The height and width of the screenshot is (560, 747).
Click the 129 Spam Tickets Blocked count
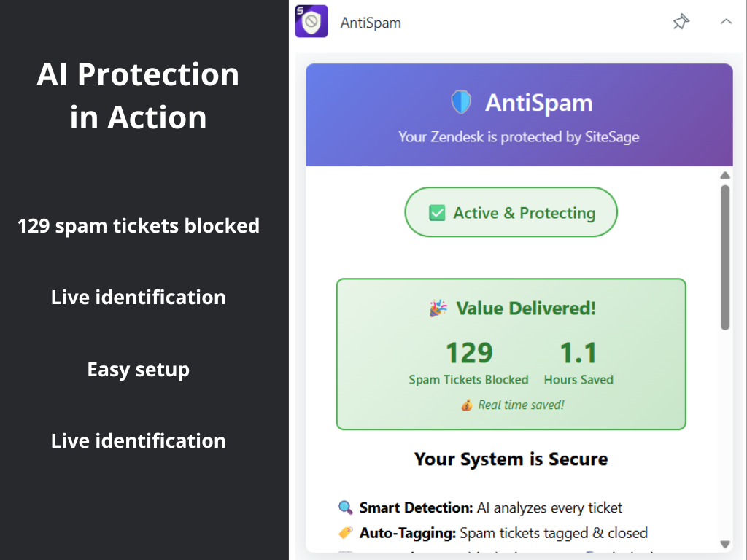469,353
